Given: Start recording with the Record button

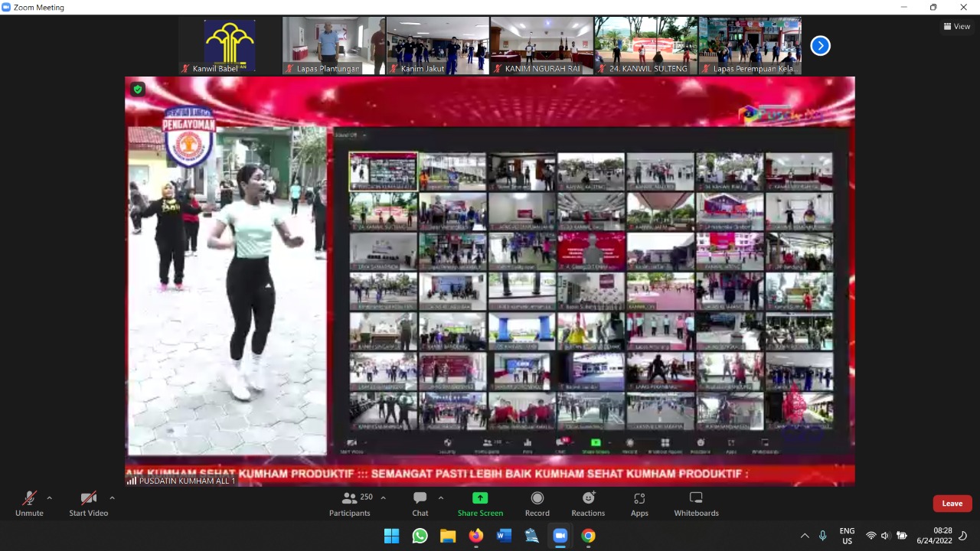Looking at the screenshot, I should 537,504.
